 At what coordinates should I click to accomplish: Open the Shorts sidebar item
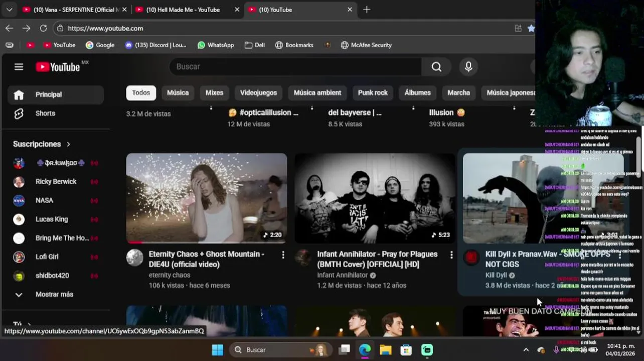56,113
